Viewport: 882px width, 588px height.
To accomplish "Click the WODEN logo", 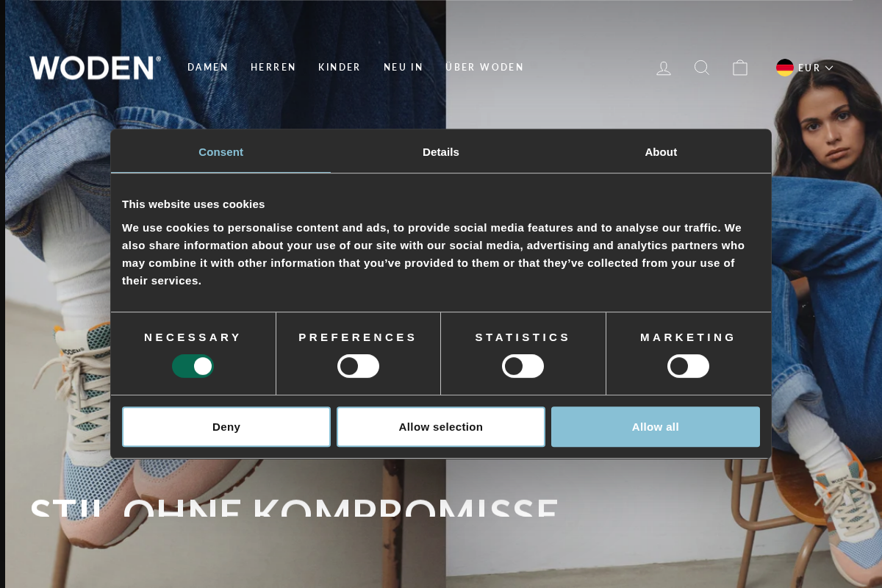I will point(94,68).
